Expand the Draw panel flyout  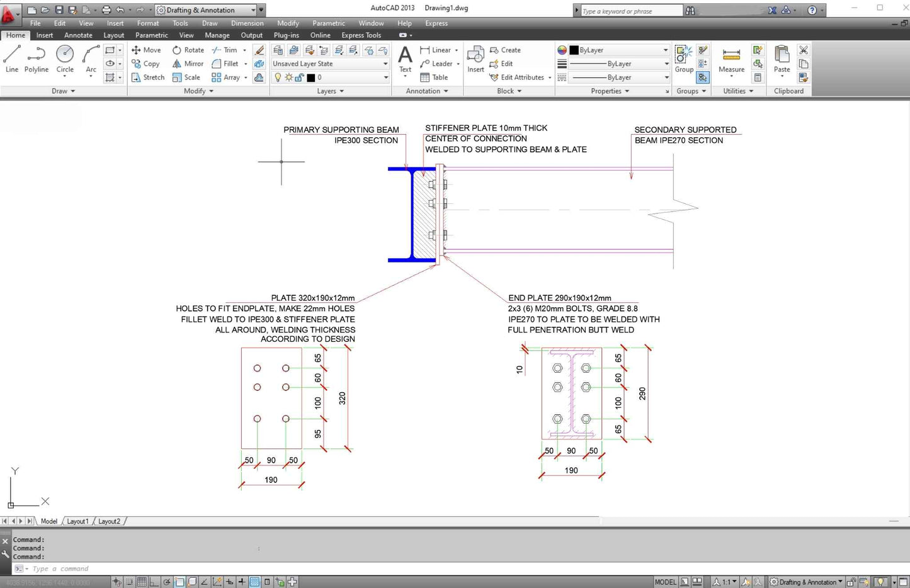(x=64, y=91)
